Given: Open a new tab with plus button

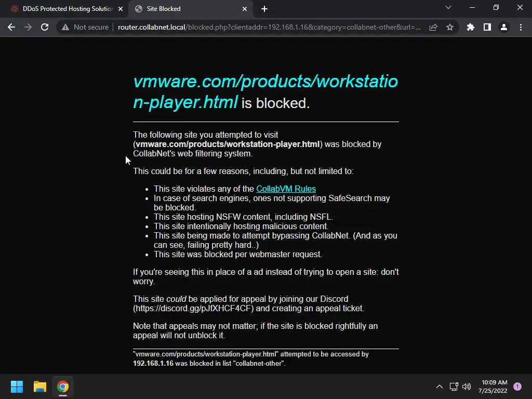Looking at the screenshot, I should tap(264, 9).
